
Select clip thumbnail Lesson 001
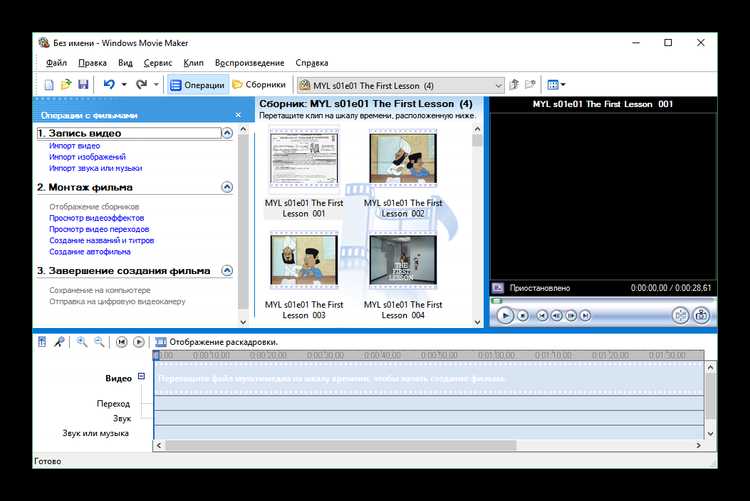(x=304, y=159)
